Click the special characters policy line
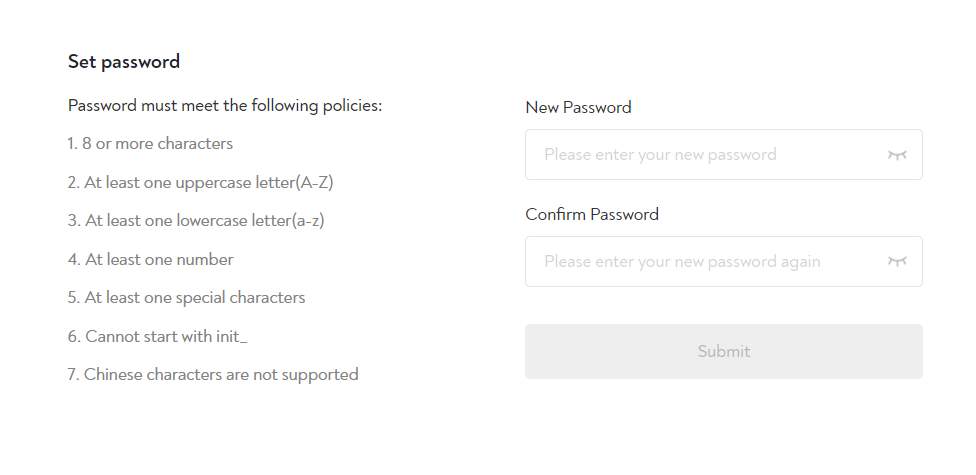Viewport: 976px width, 475px height. pyautogui.click(x=186, y=298)
